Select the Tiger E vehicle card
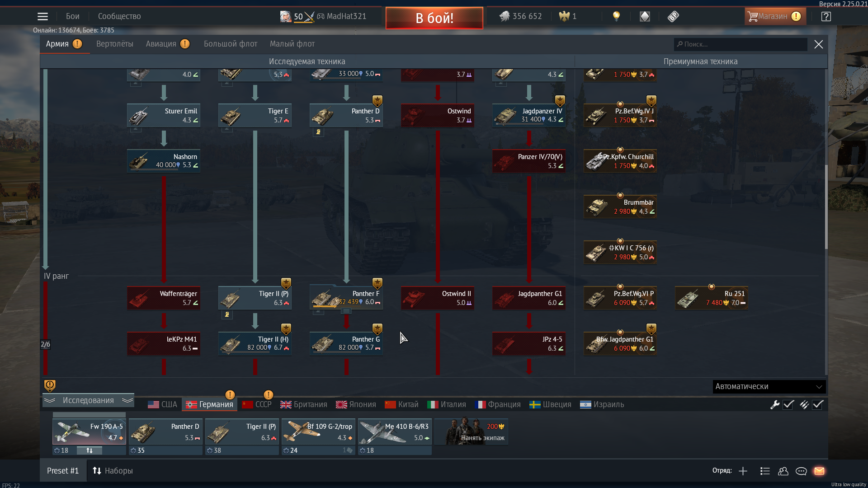The image size is (868, 488). point(255,115)
